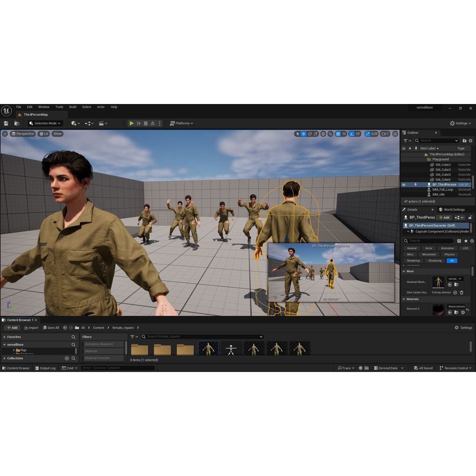476x476 pixels.
Task: Open the Output Log tab
Action: pos(45,368)
